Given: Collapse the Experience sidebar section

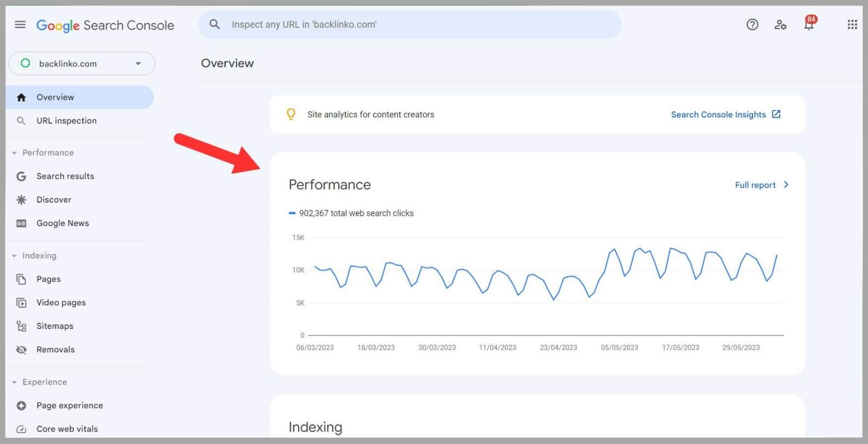Looking at the screenshot, I should 15,382.
